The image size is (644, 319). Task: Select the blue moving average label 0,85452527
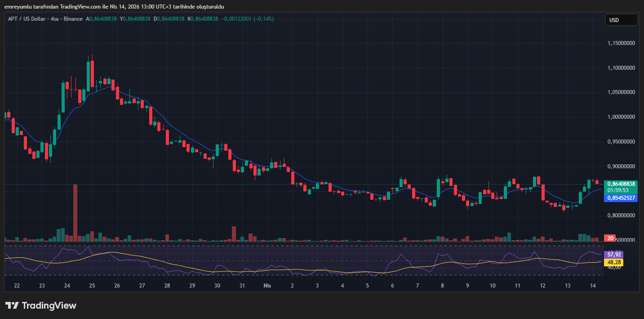621,198
